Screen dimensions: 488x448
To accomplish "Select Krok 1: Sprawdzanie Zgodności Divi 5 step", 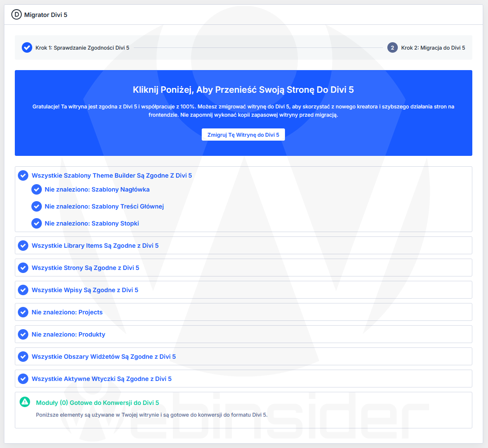I will (82, 47).
